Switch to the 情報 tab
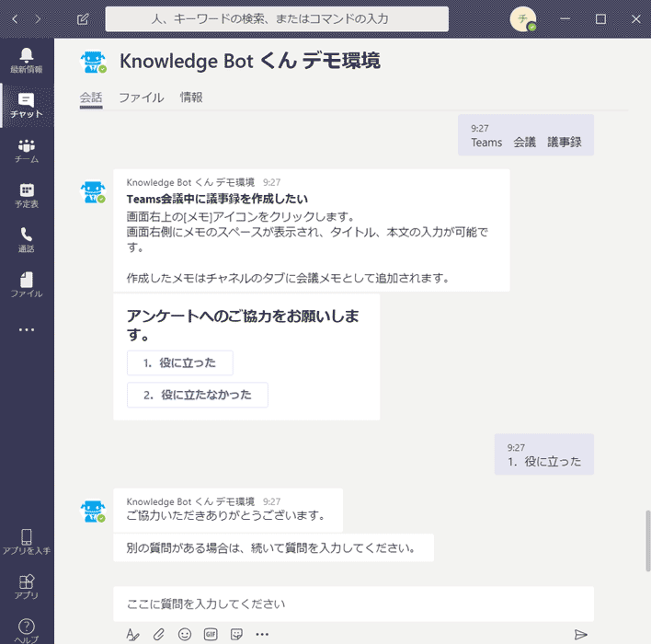 coord(191,98)
